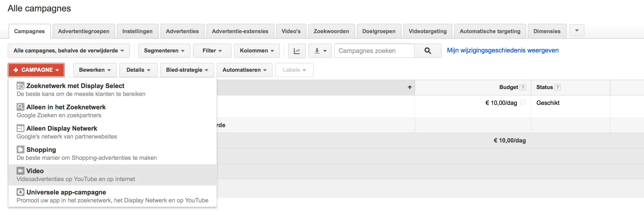This screenshot has width=644, height=215.
Task: Choose 'Alleen in het Zoeknetwerk' menu option
Action: pos(113,111)
